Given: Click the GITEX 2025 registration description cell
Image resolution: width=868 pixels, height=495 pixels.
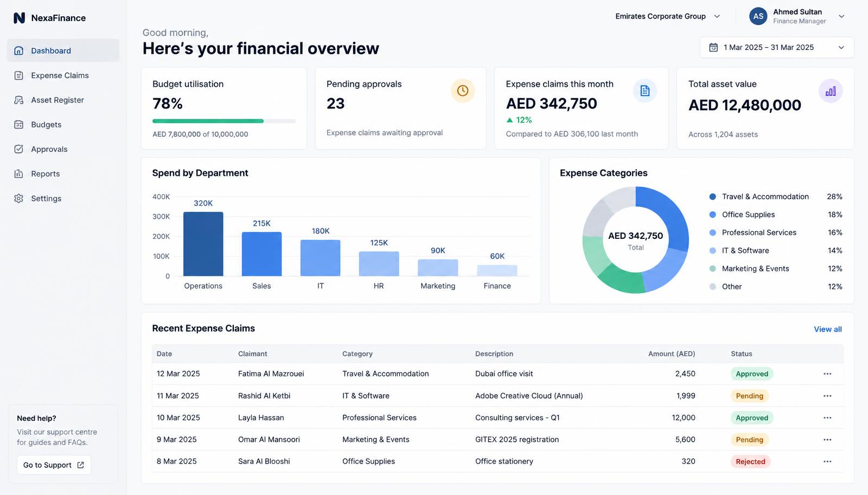Looking at the screenshot, I should point(517,440).
